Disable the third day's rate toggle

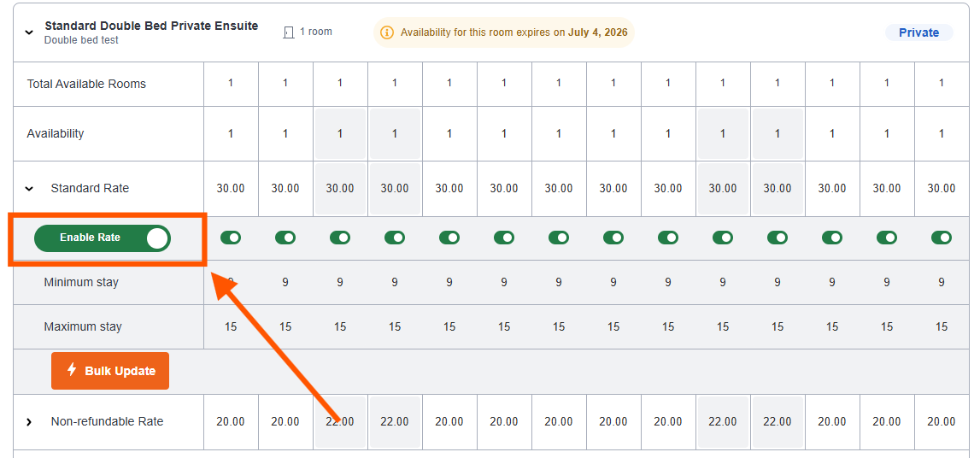click(340, 238)
